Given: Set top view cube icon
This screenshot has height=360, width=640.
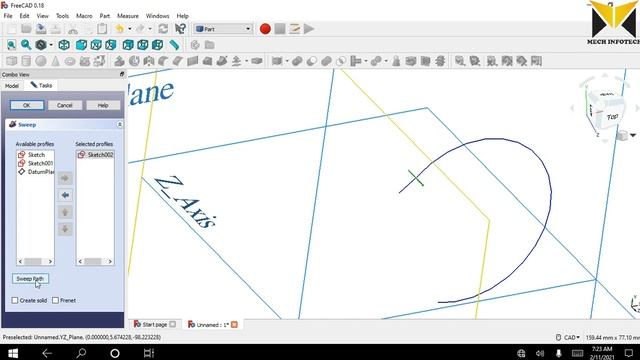Looking at the screenshot, I should (x=96, y=45).
